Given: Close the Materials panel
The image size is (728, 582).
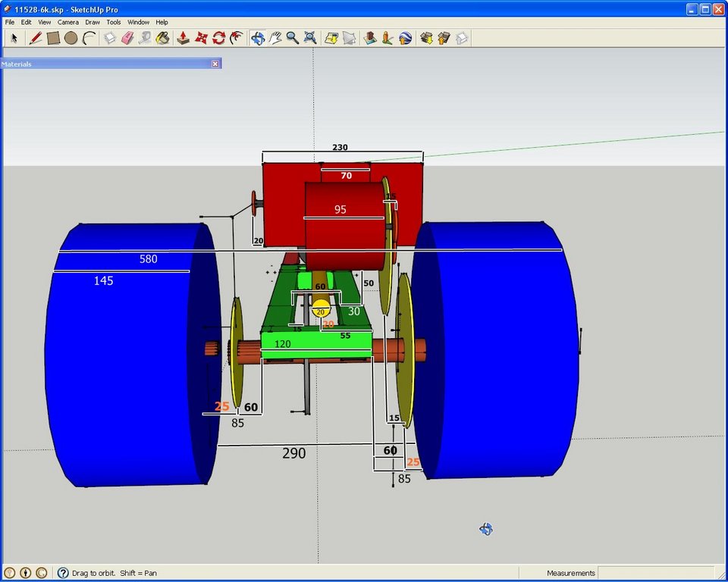Looking at the screenshot, I should [215, 64].
